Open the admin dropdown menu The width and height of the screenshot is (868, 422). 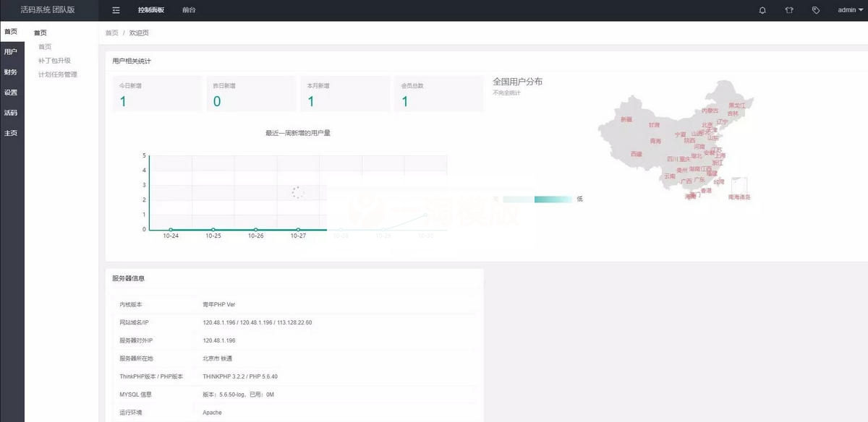pyautogui.click(x=847, y=10)
